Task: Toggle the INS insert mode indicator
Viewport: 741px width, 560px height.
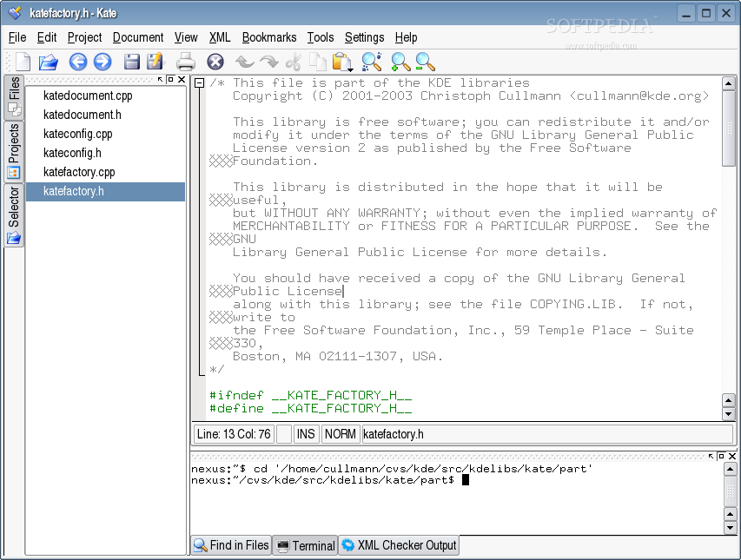Action: click(x=307, y=434)
